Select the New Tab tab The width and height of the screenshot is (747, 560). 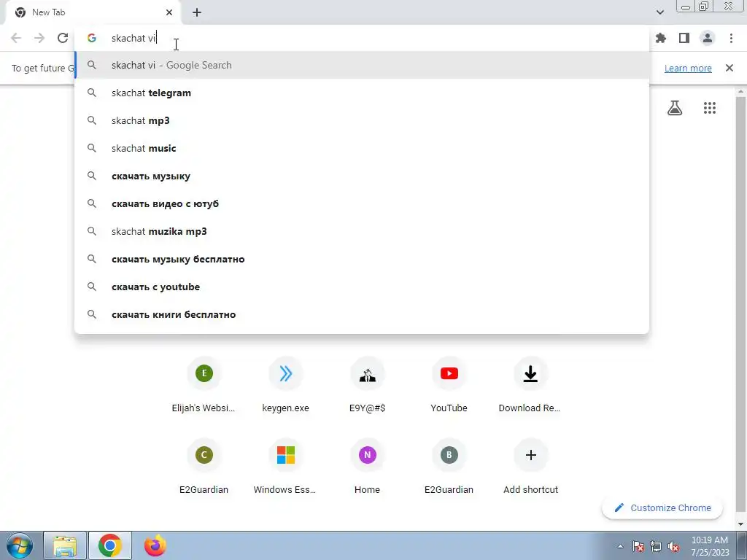pos(93,12)
